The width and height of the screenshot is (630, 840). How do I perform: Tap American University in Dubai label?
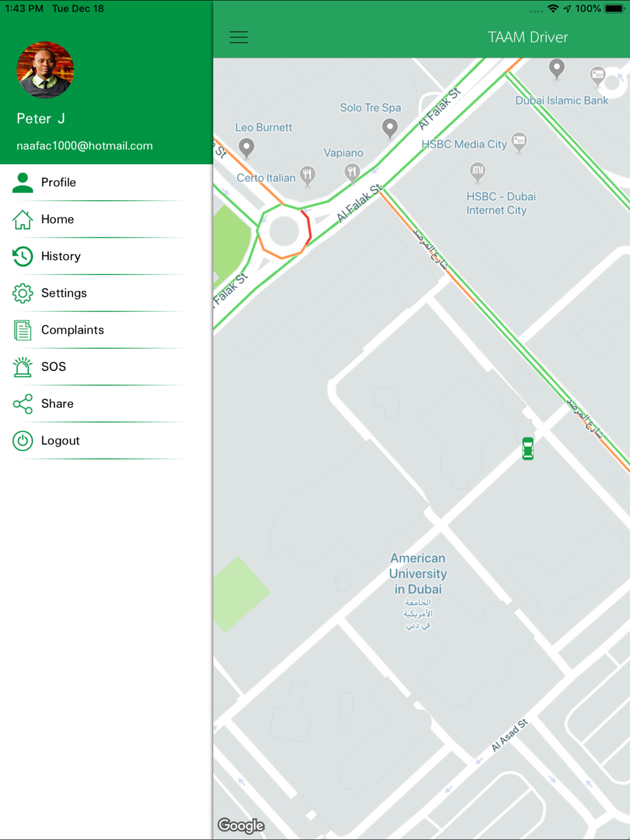pos(418,574)
